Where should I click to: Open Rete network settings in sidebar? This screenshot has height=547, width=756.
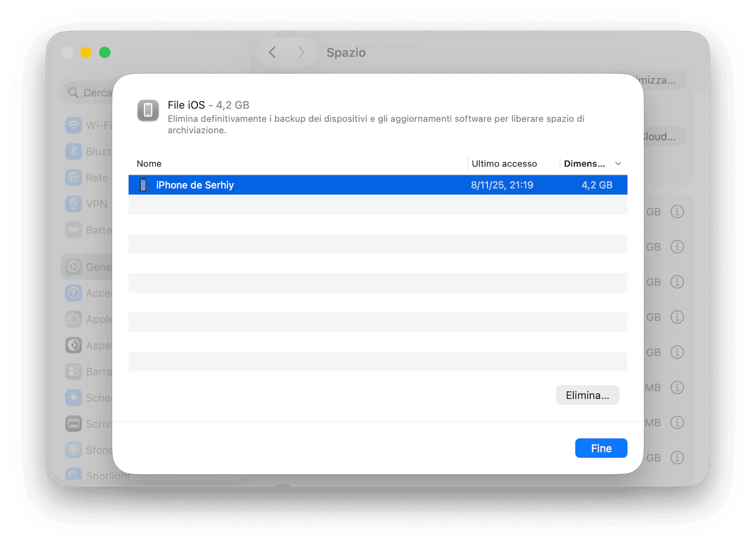pos(89,178)
